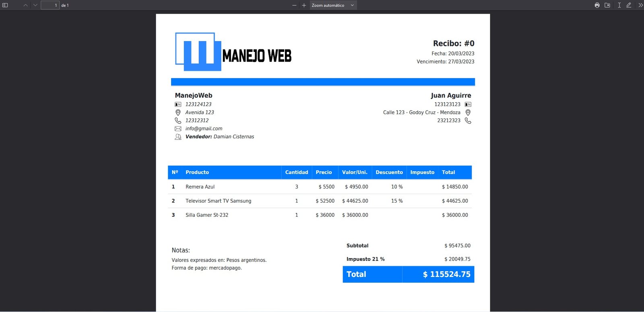Click the '10 %' discount cell

pyautogui.click(x=397, y=187)
